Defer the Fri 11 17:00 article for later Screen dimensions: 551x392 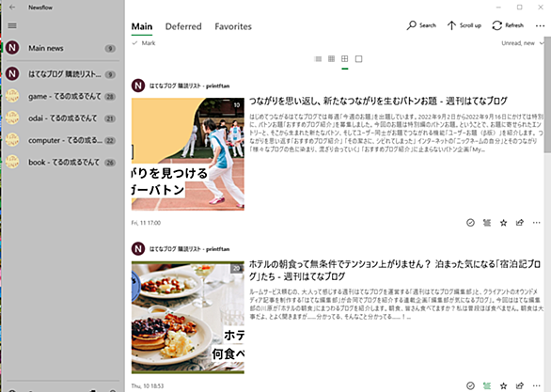(487, 223)
